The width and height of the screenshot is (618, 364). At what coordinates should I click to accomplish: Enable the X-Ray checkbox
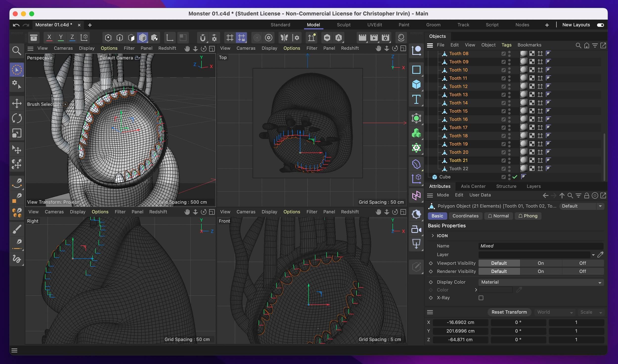pos(481,298)
